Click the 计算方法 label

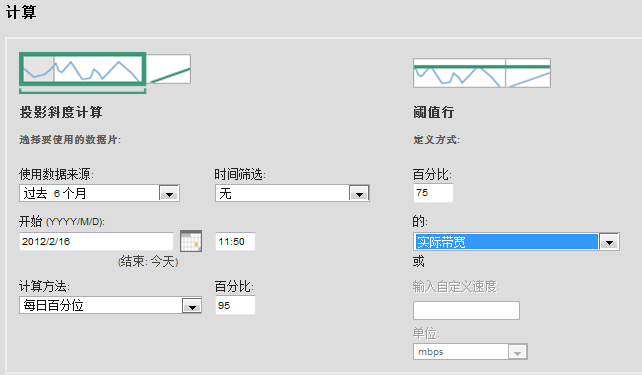pos(44,286)
